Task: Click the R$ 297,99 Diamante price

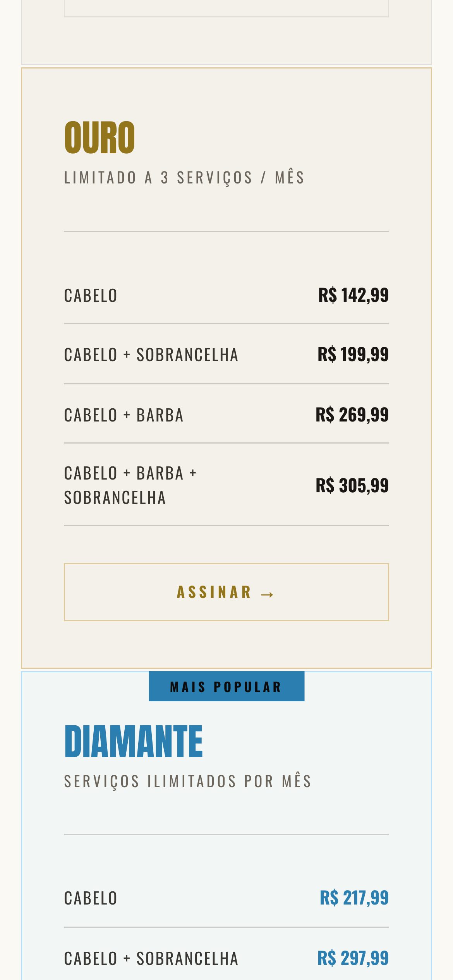Action: tap(353, 958)
